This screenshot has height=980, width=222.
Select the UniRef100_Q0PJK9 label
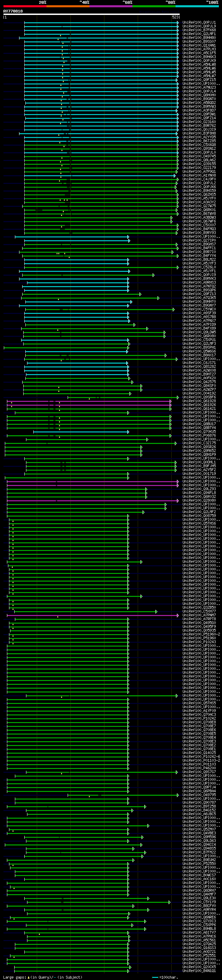199,60
